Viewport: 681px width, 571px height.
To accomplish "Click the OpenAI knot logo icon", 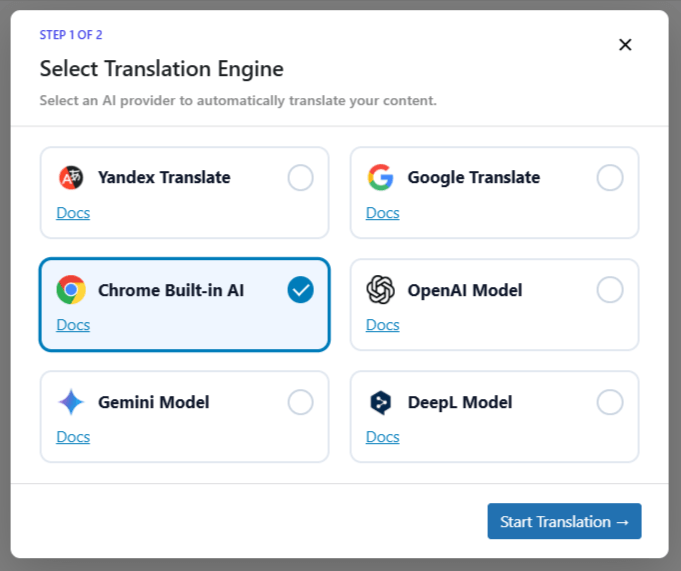I will pos(380,290).
